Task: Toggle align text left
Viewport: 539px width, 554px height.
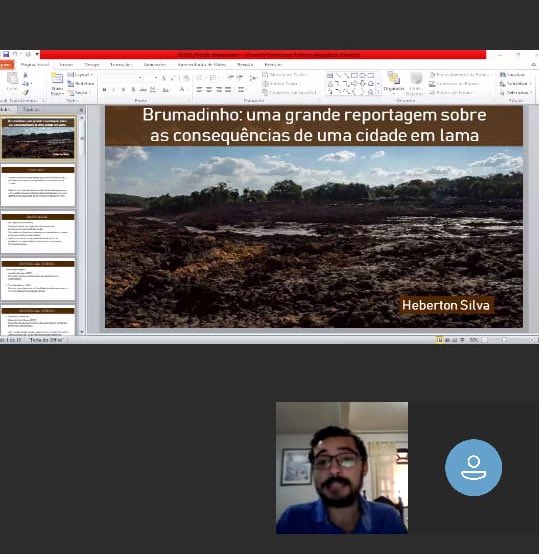Action: [200, 90]
